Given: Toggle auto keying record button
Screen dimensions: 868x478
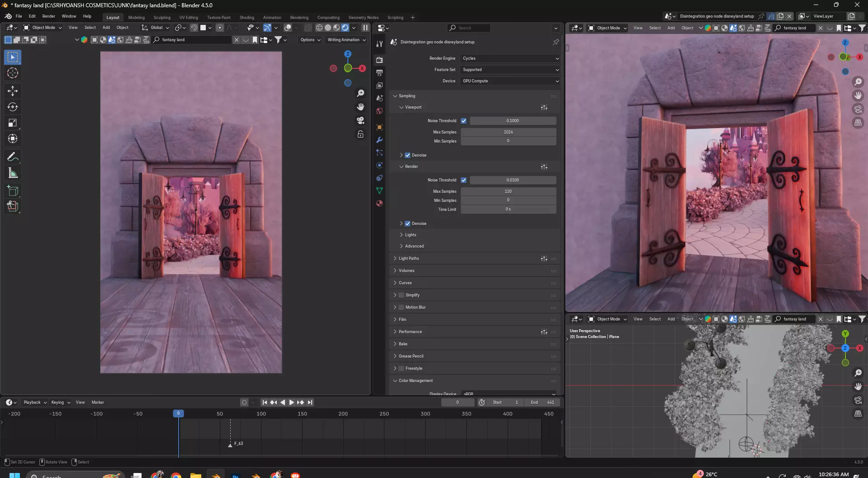Looking at the screenshot, I should [x=244, y=402].
